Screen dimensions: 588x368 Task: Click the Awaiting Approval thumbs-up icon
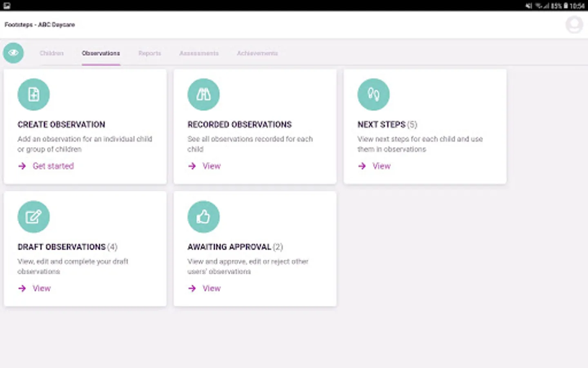click(204, 217)
